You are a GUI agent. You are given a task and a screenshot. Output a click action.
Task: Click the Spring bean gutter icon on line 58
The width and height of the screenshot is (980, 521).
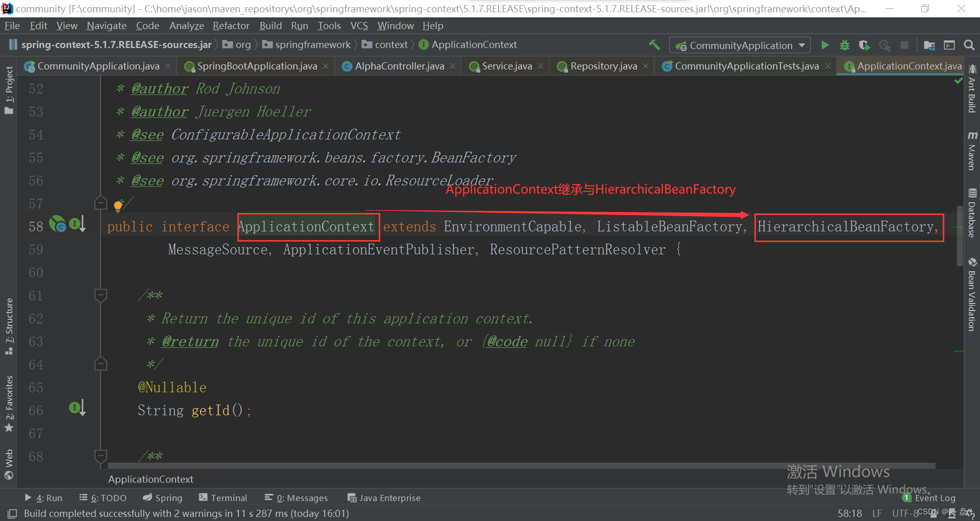click(57, 224)
